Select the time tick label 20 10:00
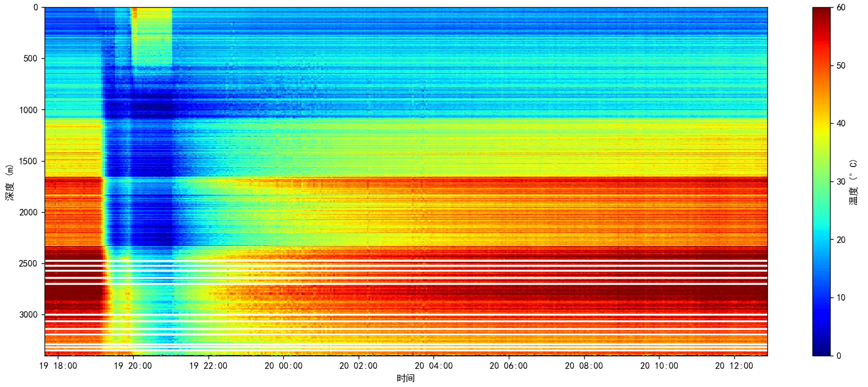Screen dimensions: 868x387 (659, 366)
